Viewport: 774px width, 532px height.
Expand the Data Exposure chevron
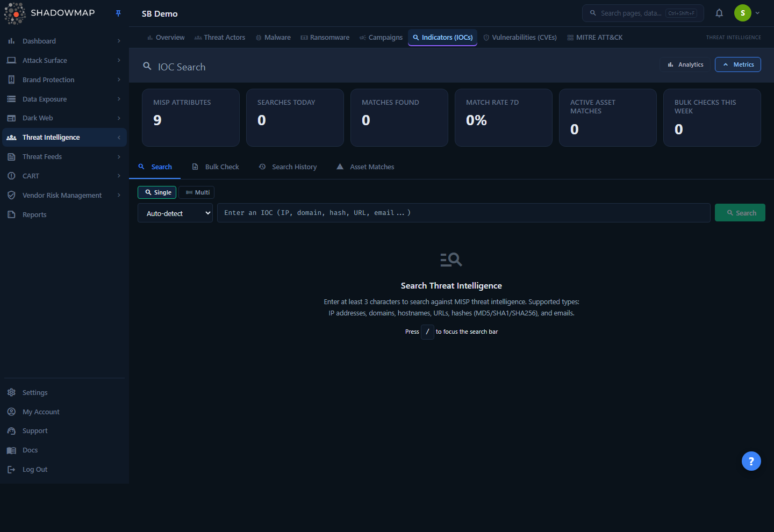[119, 99]
